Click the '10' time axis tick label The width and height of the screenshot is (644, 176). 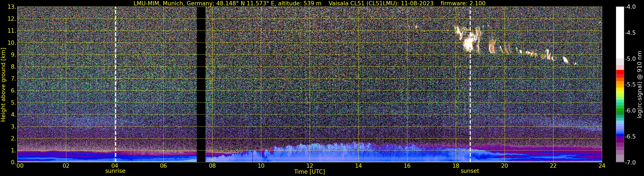tap(261, 166)
